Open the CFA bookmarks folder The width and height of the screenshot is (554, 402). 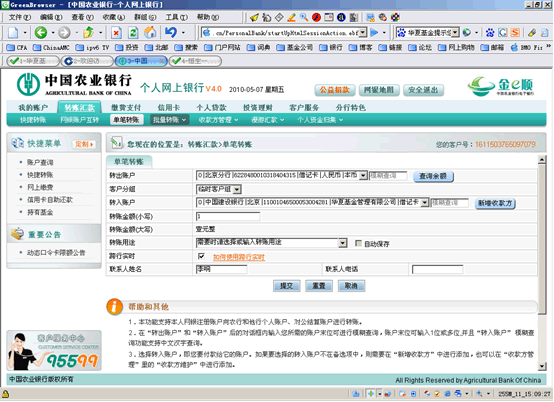(17, 47)
